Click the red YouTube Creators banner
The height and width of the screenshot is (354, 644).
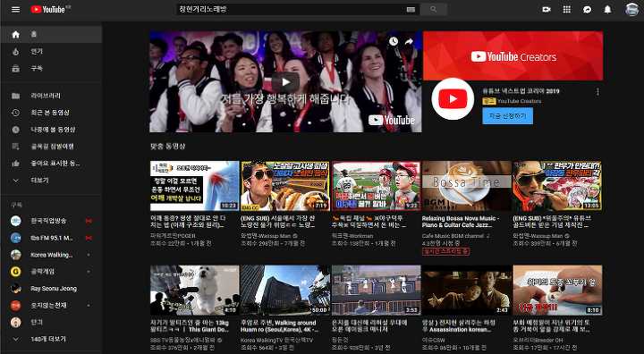click(x=513, y=55)
